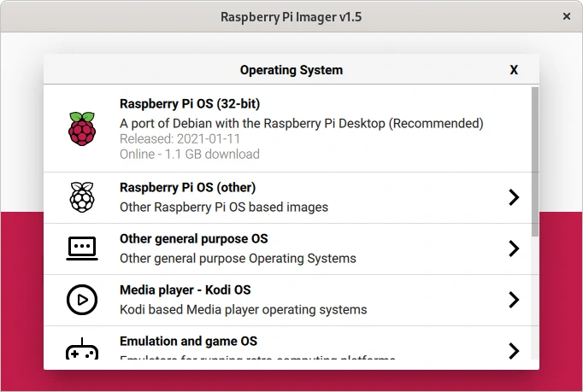
Task: Click the monitor icon for general purpose OS
Action: pos(82,249)
